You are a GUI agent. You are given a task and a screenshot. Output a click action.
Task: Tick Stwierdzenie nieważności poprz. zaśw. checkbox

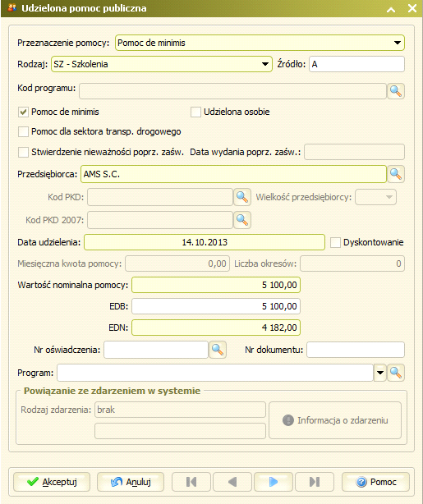point(23,152)
